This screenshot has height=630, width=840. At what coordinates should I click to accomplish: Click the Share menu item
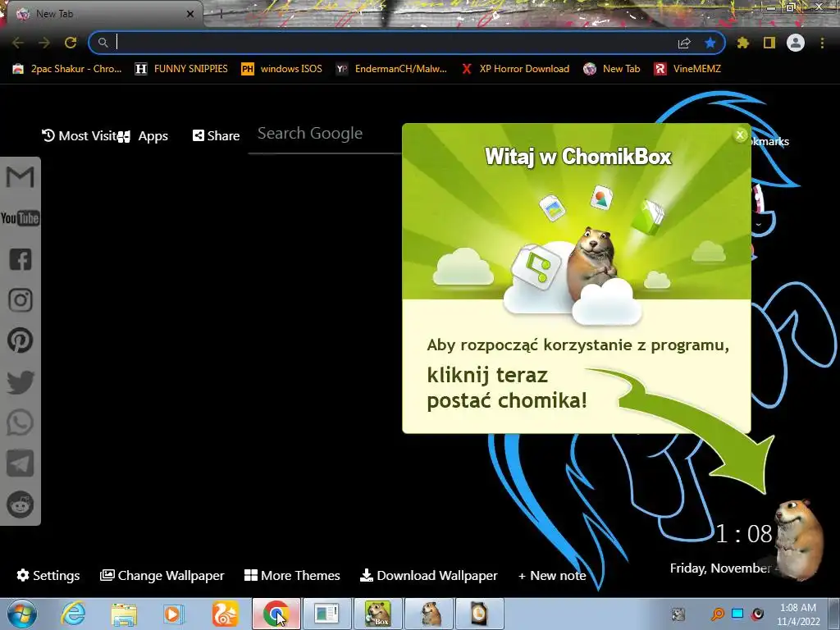click(216, 136)
